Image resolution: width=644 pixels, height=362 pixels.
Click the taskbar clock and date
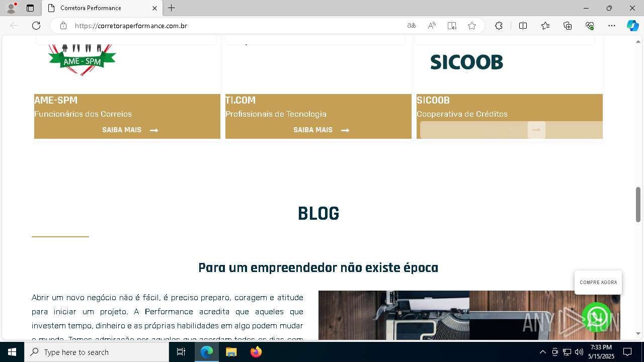coord(601,352)
